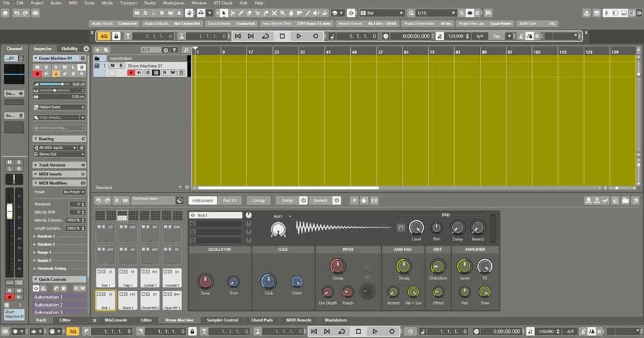Toggle the Delay effect power button
The image size is (644, 338).
303,200
